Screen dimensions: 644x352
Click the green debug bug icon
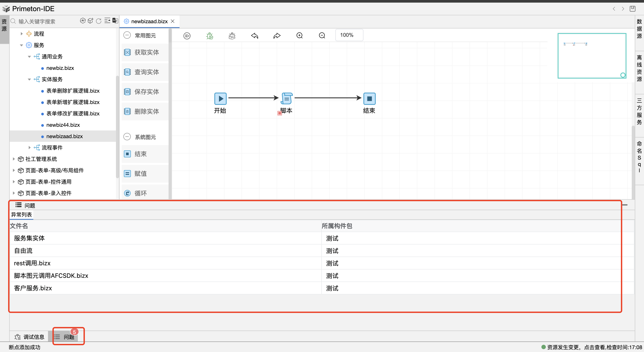tap(210, 36)
